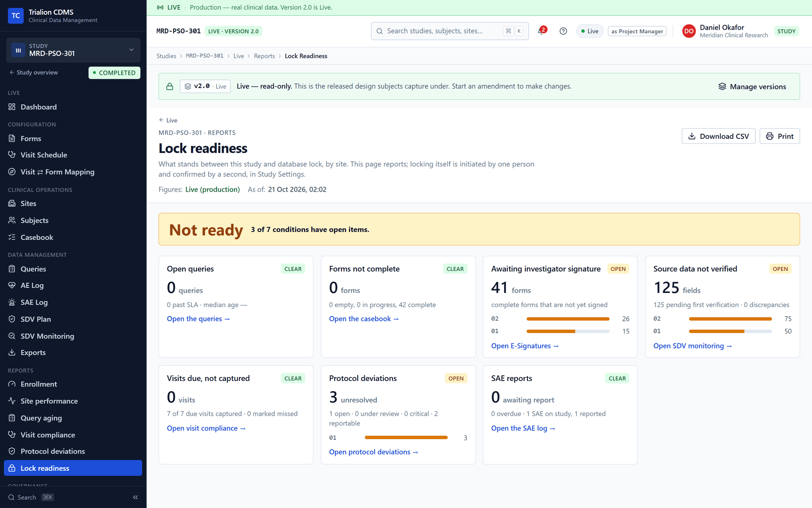Click site 02 signature progress bar
The height and width of the screenshot is (508, 812).
coord(568,319)
